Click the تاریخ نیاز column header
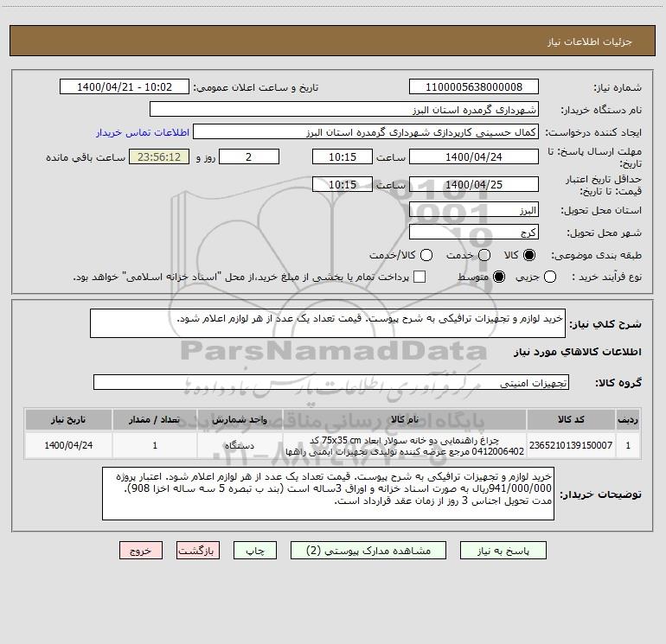The image size is (666, 644). tap(68, 419)
